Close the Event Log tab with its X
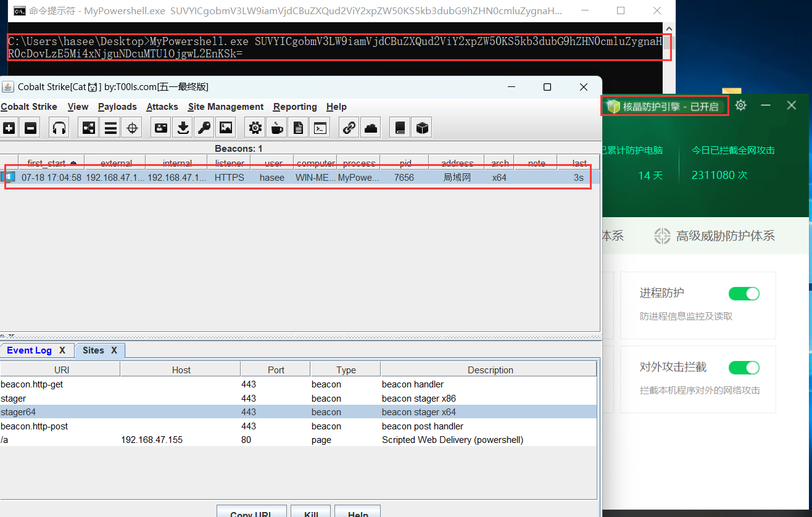 coord(62,350)
